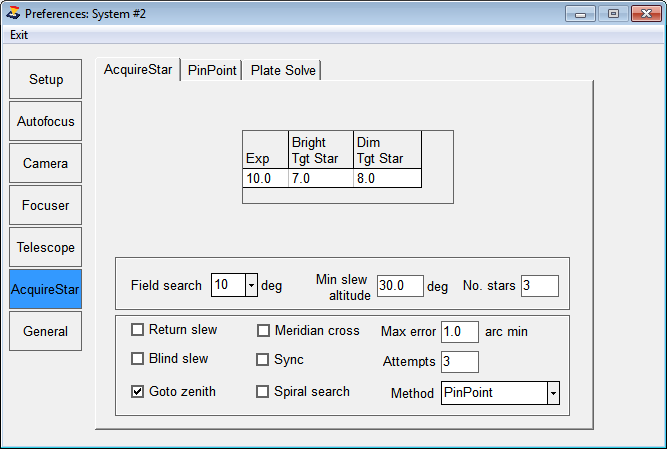Expand the Field search degrees dropdown
Screen dimensions: 667x449
[251, 285]
